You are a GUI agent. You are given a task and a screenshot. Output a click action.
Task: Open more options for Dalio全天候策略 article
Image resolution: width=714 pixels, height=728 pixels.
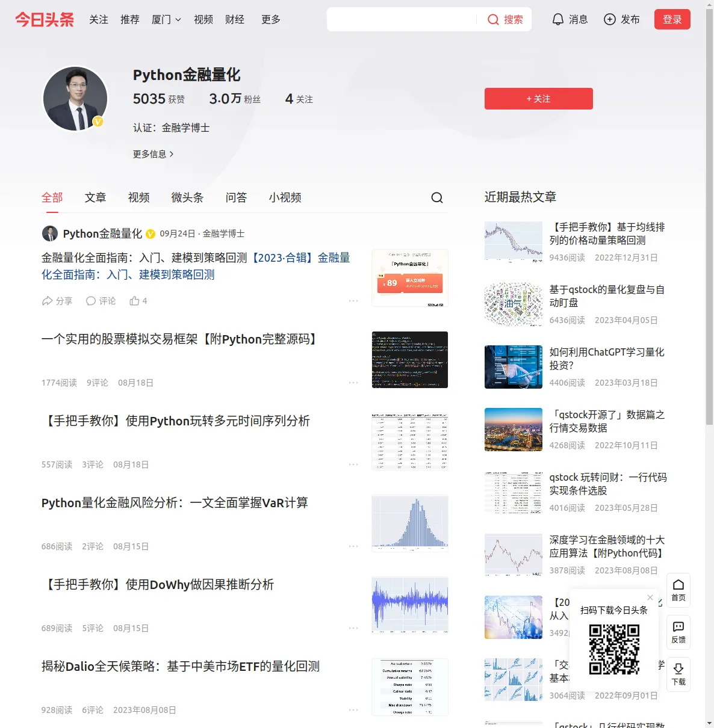click(353, 710)
